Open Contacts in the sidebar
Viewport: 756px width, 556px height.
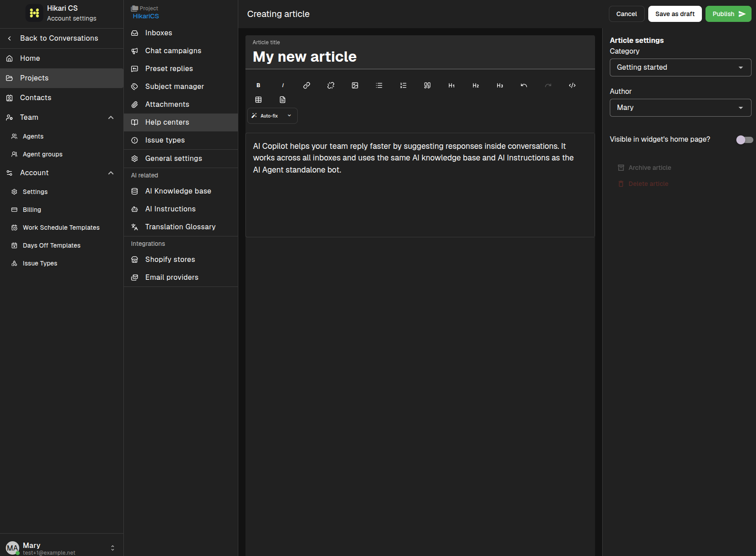click(x=62, y=98)
